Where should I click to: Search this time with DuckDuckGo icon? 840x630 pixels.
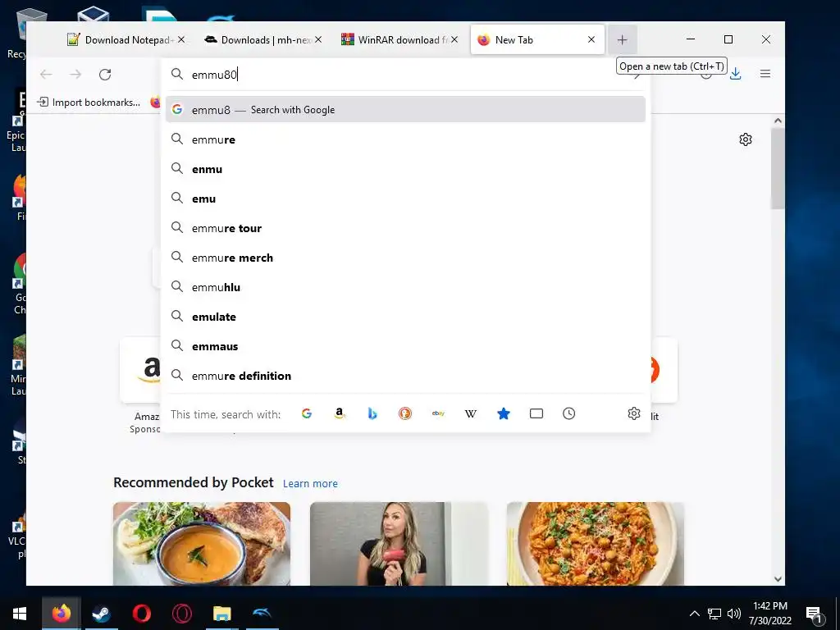pos(405,413)
